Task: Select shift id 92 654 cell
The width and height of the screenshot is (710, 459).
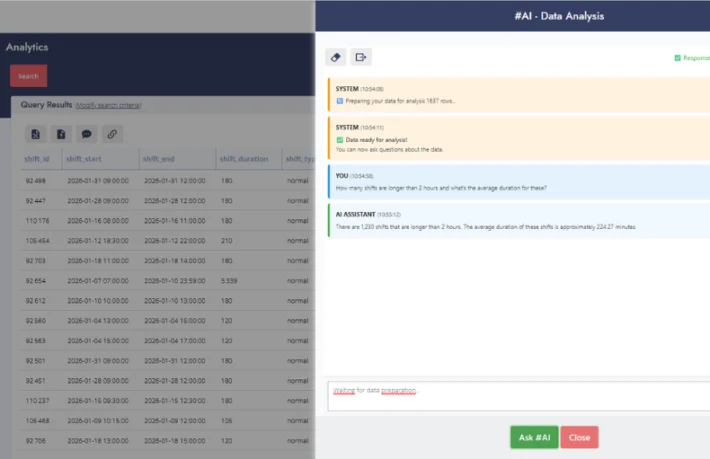Action: [36, 281]
